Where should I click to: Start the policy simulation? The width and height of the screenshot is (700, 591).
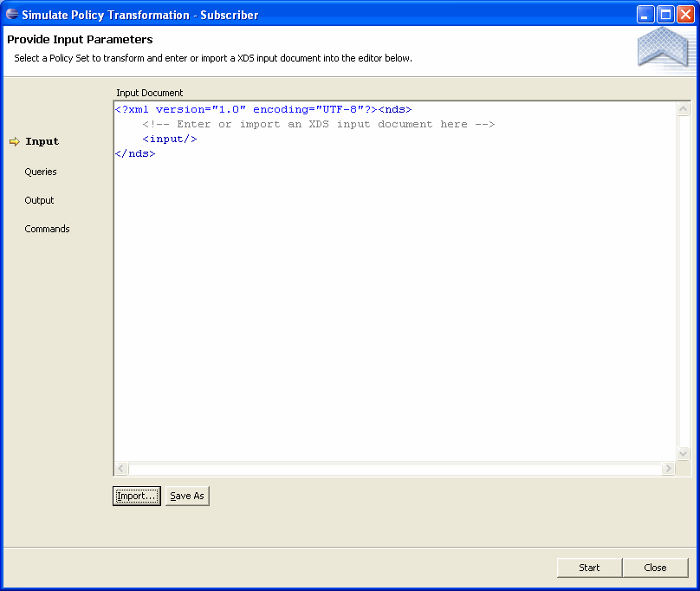589,568
